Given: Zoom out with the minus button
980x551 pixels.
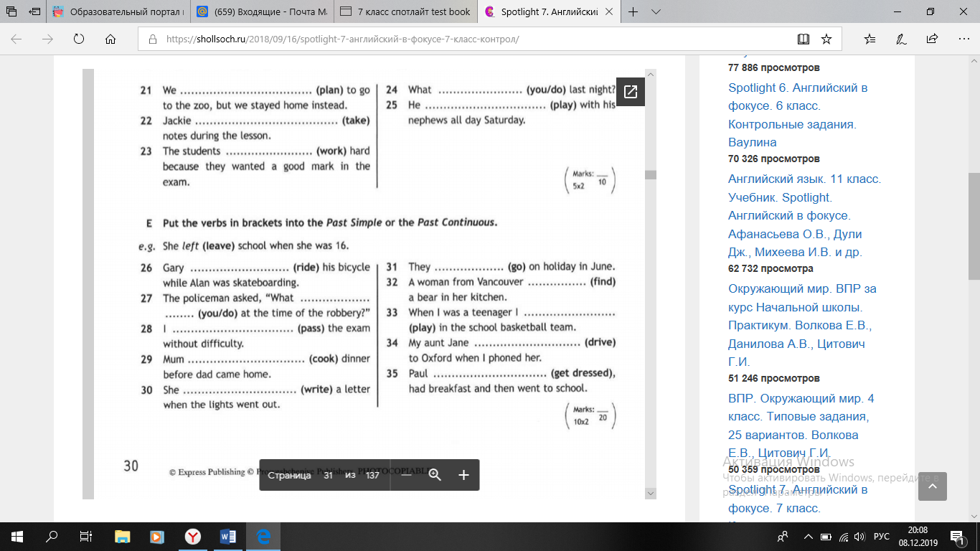Looking at the screenshot, I should click(x=406, y=475).
